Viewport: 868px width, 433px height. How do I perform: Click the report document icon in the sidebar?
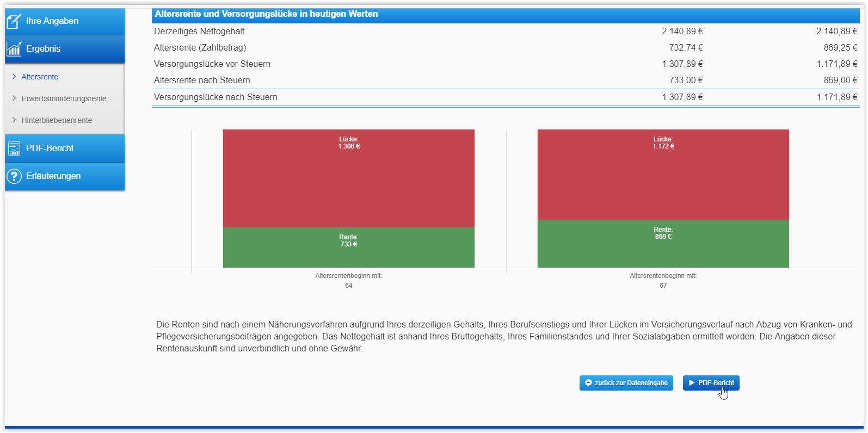(14, 149)
